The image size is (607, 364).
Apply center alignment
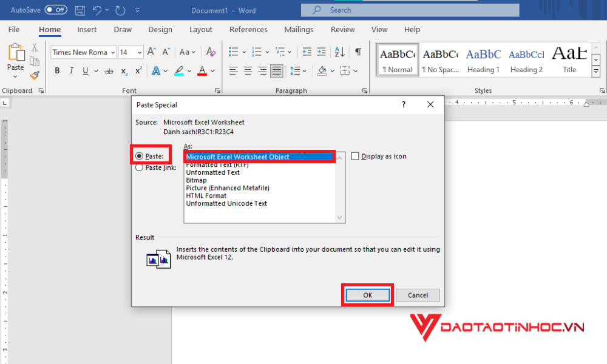pyautogui.click(x=248, y=71)
